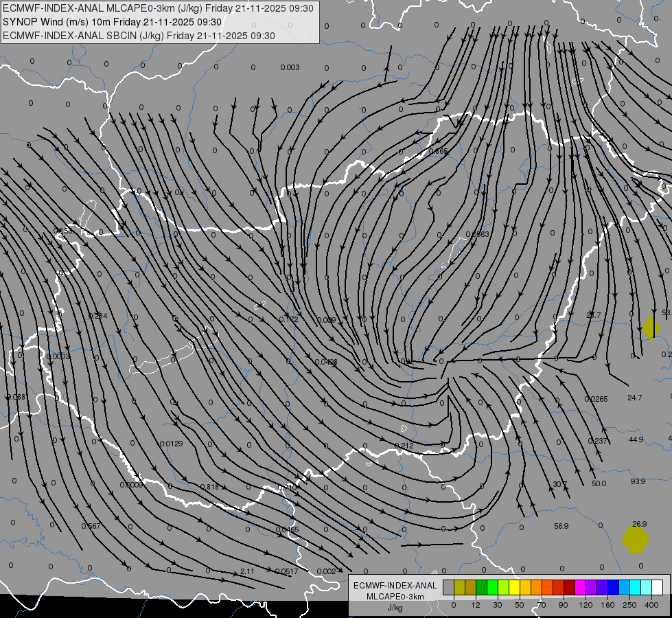Click the map value 30.7
Screen dimensions: 672x618
pyautogui.click(x=559, y=484)
